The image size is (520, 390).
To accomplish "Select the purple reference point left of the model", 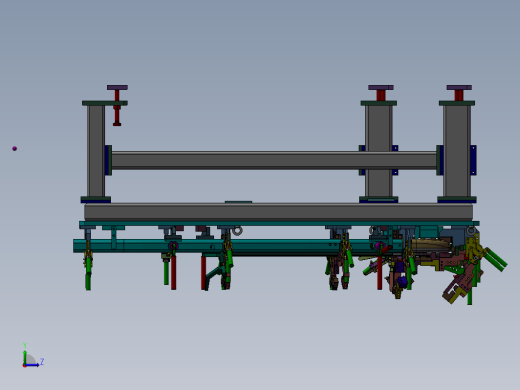I will pyautogui.click(x=14, y=149).
